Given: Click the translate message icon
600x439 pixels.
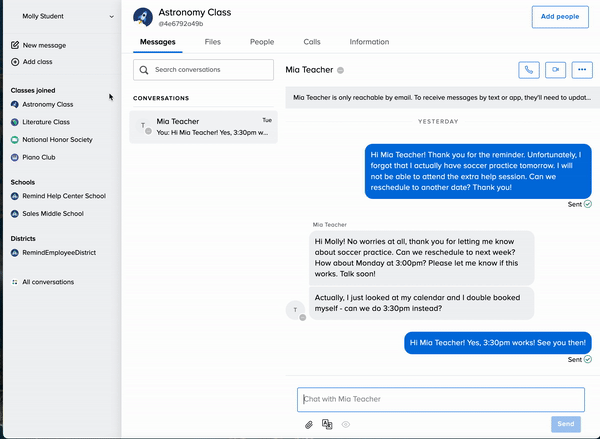Looking at the screenshot, I should (327, 424).
